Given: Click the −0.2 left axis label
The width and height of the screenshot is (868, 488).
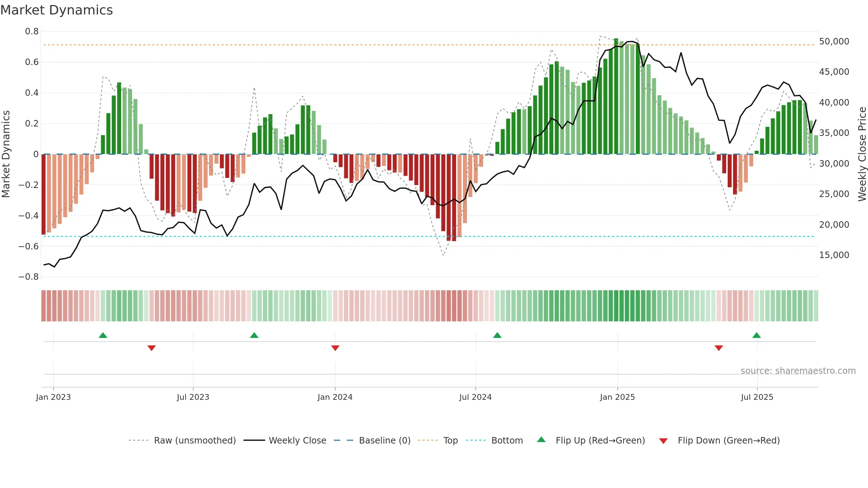Looking at the screenshot, I should pyautogui.click(x=29, y=185).
